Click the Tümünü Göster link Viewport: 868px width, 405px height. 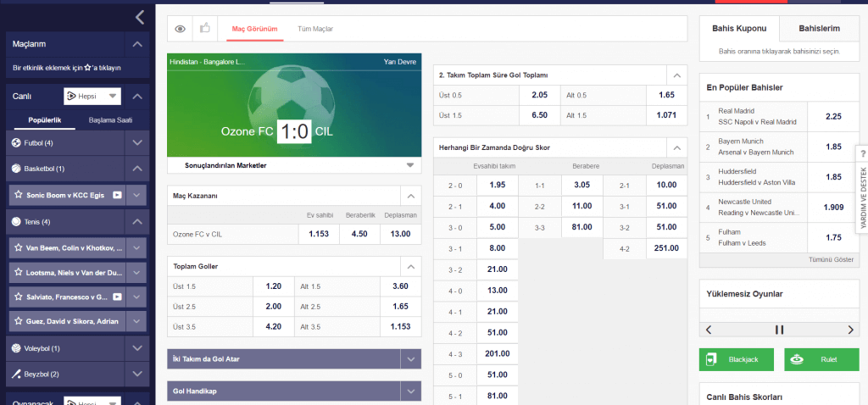tap(831, 260)
